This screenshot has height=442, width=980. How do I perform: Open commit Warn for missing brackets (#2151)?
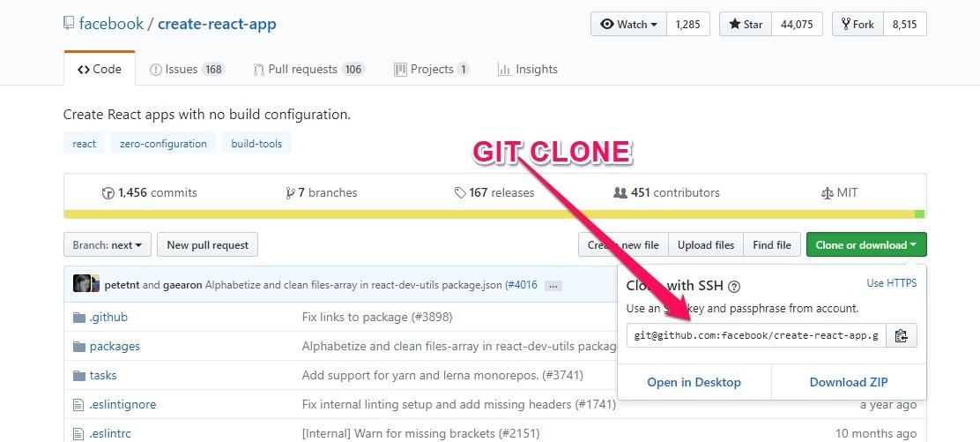pos(420,433)
